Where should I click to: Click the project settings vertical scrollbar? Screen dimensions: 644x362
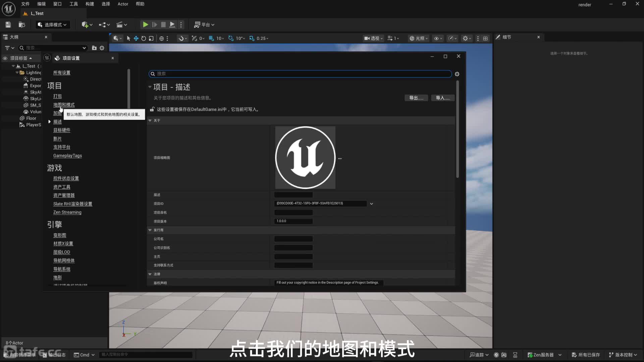click(x=457, y=129)
